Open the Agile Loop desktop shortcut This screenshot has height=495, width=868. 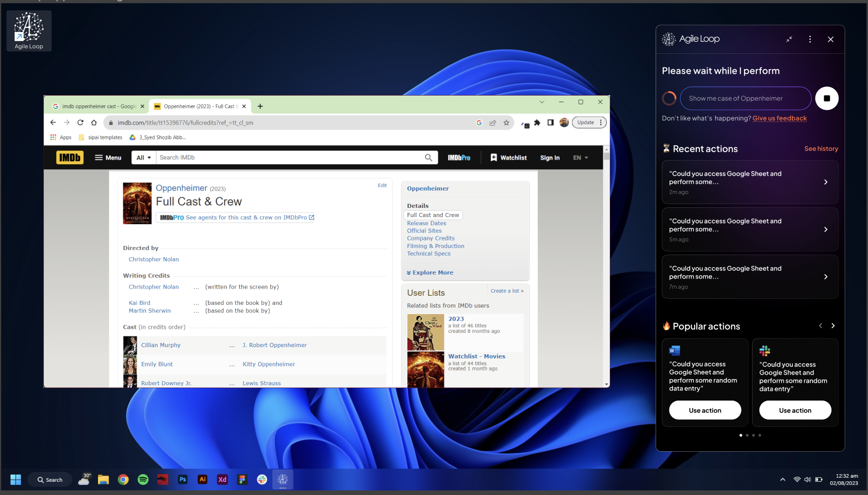tap(29, 31)
